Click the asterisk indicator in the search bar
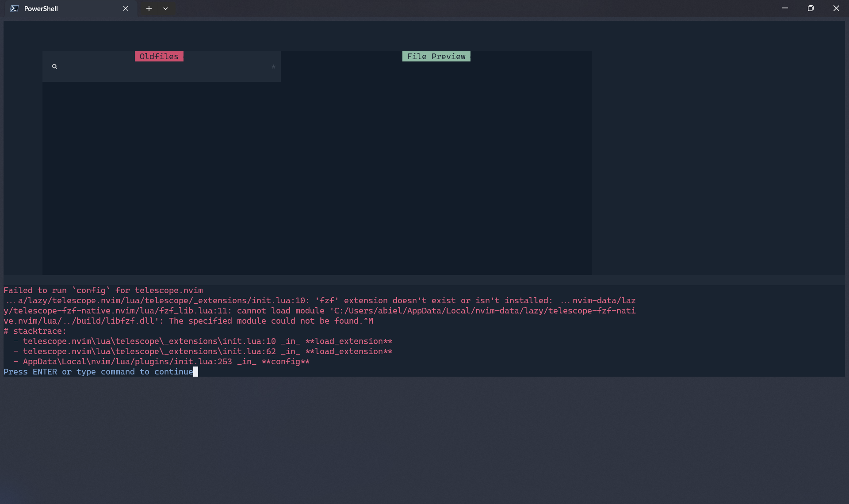 point(273,67)
